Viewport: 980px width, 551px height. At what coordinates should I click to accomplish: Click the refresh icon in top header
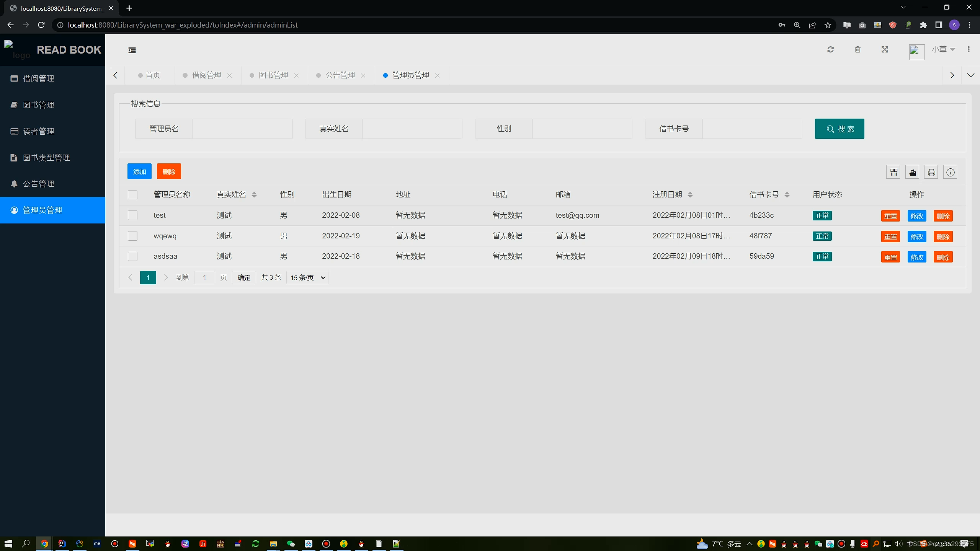(x=830, y=49)
